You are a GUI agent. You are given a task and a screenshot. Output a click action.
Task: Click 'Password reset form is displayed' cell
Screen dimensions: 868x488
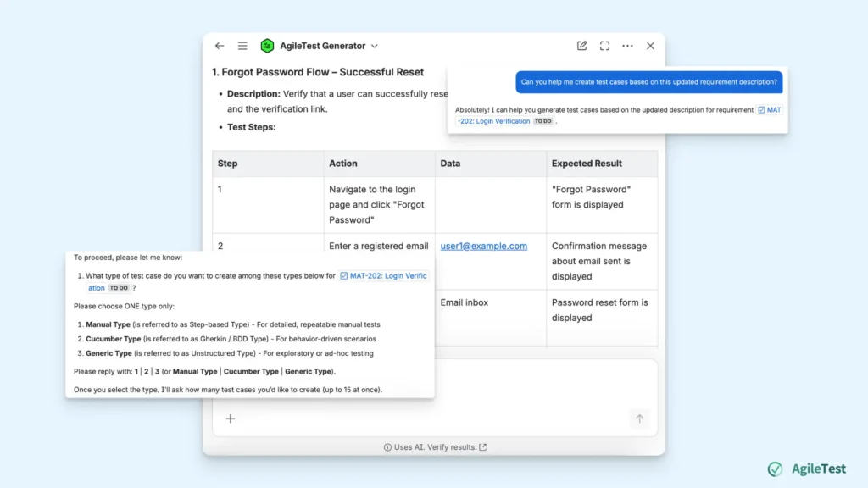point(602,319)
